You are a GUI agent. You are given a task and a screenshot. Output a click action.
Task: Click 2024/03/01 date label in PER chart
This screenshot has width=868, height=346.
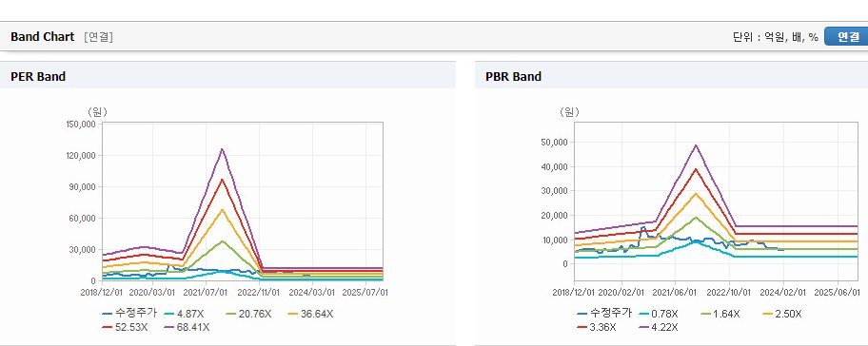coord(312,292)
